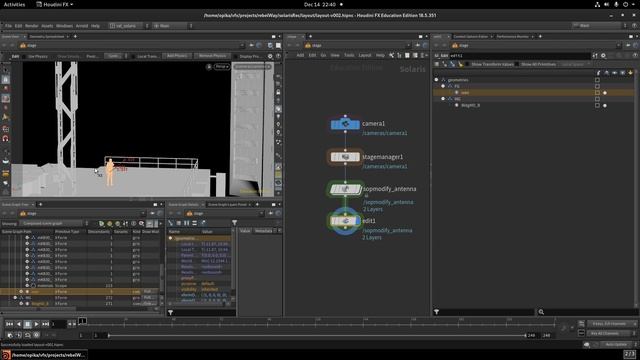Click the Houdini icon in the taskbar
Image resolution: width=640 pixels, height=360 pixels.
coord(6,355)
